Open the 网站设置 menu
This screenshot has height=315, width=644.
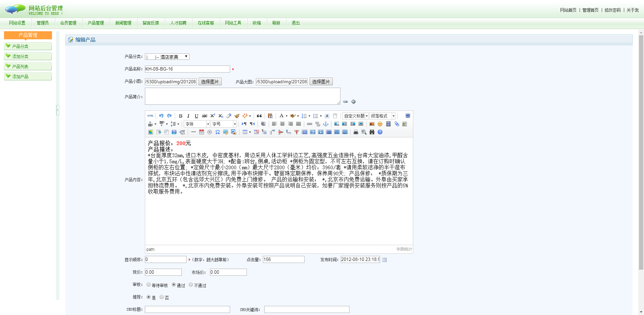[17, 23]
